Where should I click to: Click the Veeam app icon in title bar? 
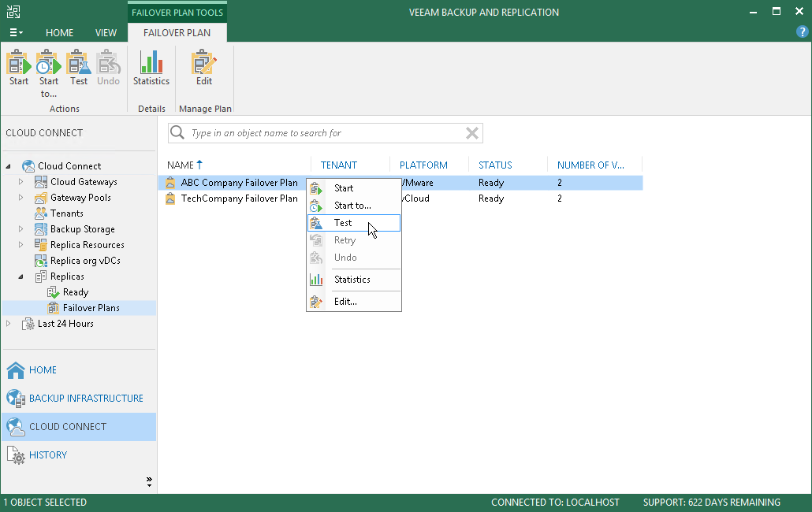click(x=13, y=12)
